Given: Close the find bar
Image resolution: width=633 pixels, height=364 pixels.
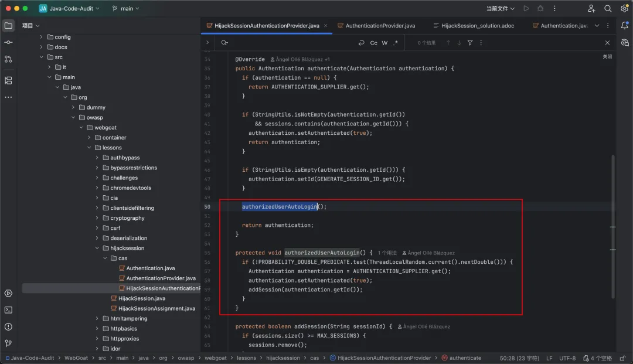Looking at the screenshot, I should pos(607,43).
